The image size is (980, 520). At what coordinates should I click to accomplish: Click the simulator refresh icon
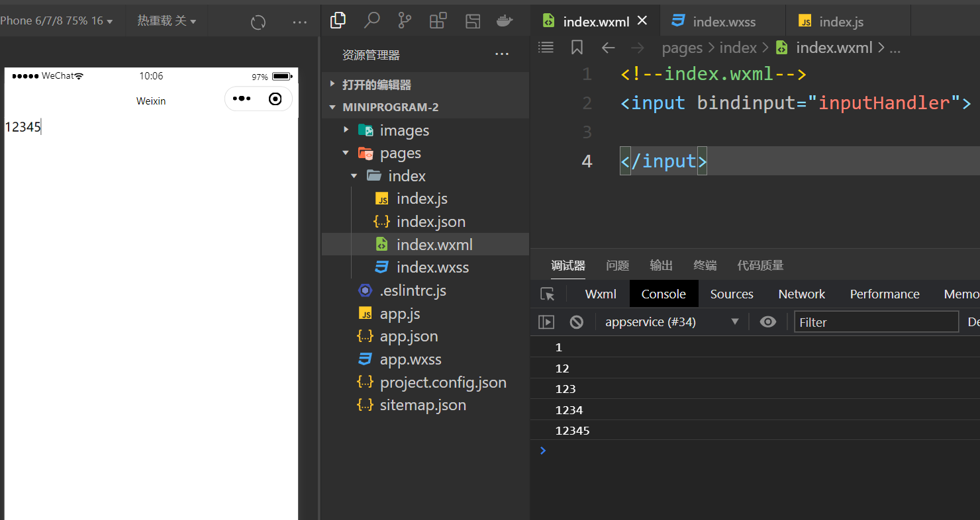258,22
